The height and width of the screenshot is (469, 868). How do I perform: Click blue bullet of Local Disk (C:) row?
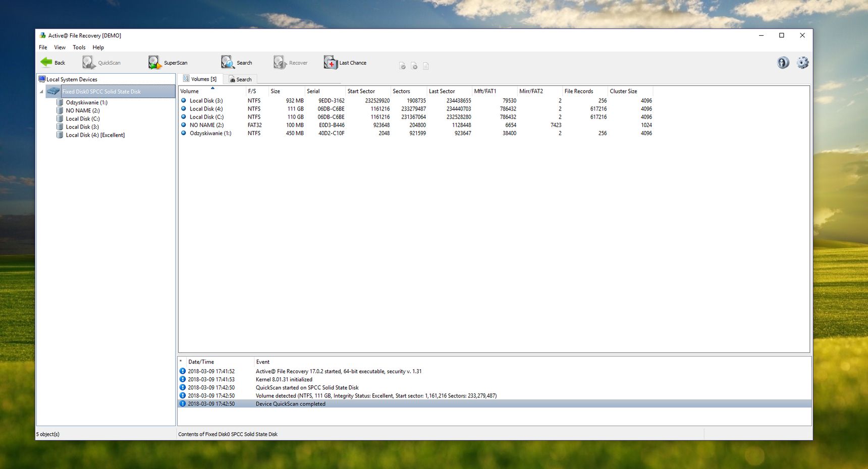pos(184,116)
